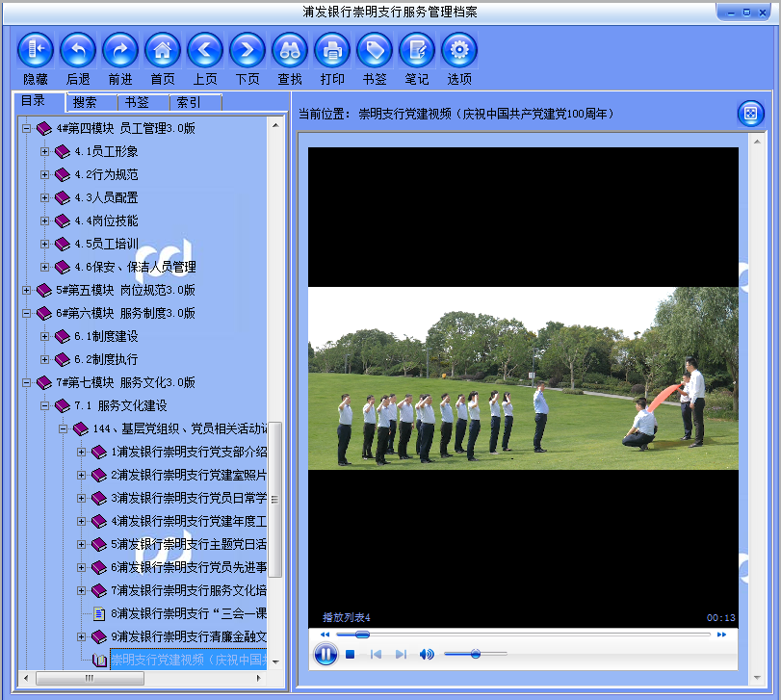This screenshot has width=781, height=700.
Task: Click the 00:13 elapsed time readout
Action: 720,618
